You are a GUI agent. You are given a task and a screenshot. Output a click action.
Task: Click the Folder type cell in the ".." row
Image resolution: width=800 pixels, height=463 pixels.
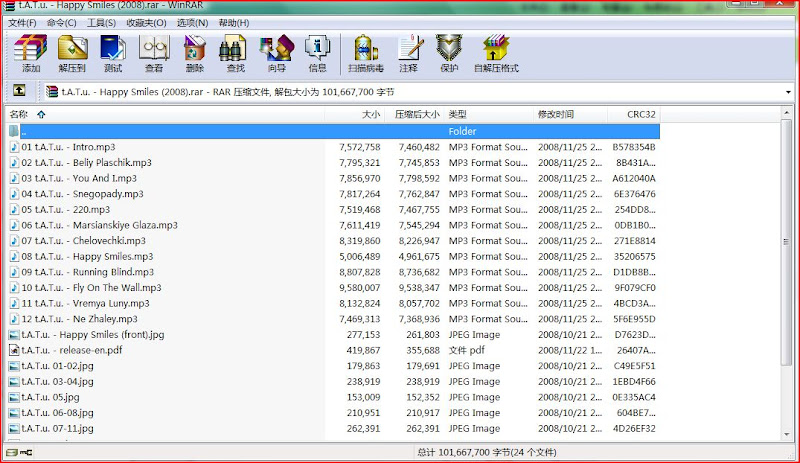pos(462,132)
